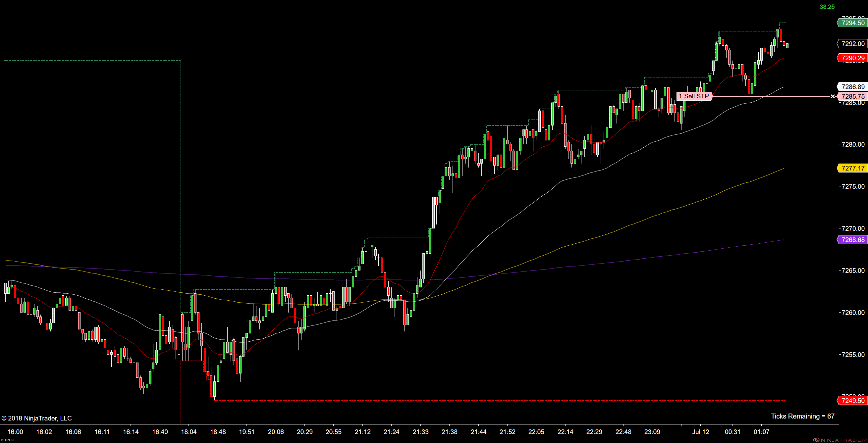The height and width of the screenshot is (443, 868).
Task: Click the 7265.00 price axis label
Action: (853, 271)
